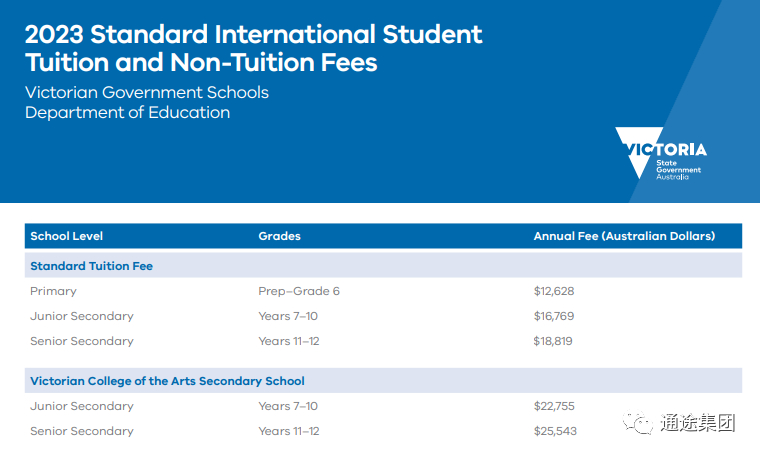Click the Grades column header
Viewport: 760px width, 456px height.
(x=279, y=236)
